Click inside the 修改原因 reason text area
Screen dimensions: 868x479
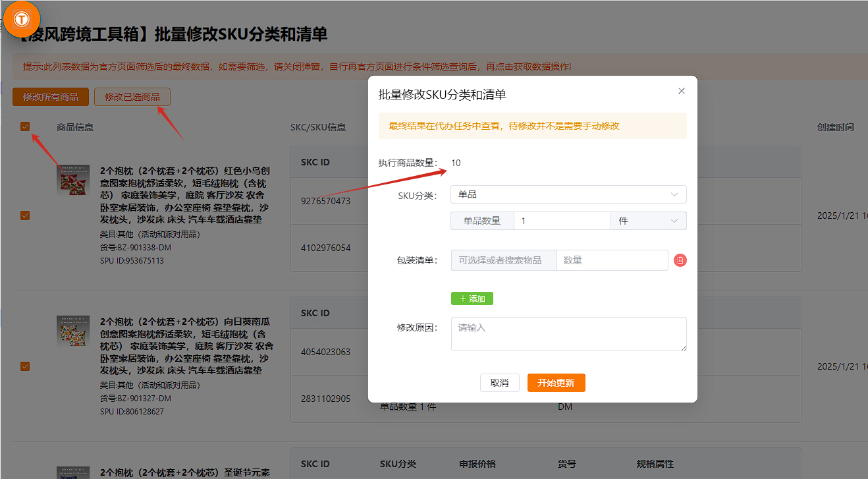[x=568, y=333]
